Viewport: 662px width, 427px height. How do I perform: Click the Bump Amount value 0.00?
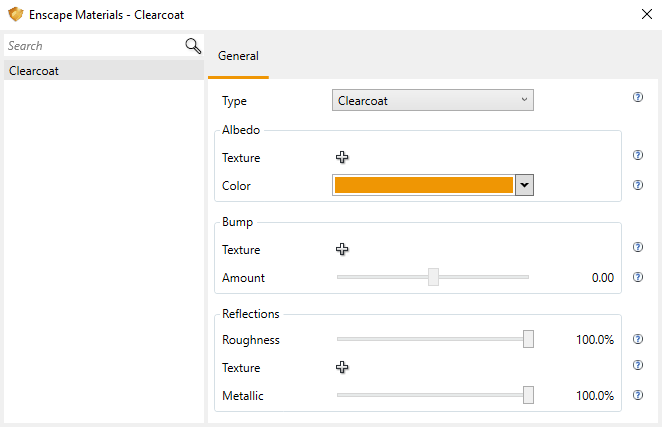pos(602,278)
